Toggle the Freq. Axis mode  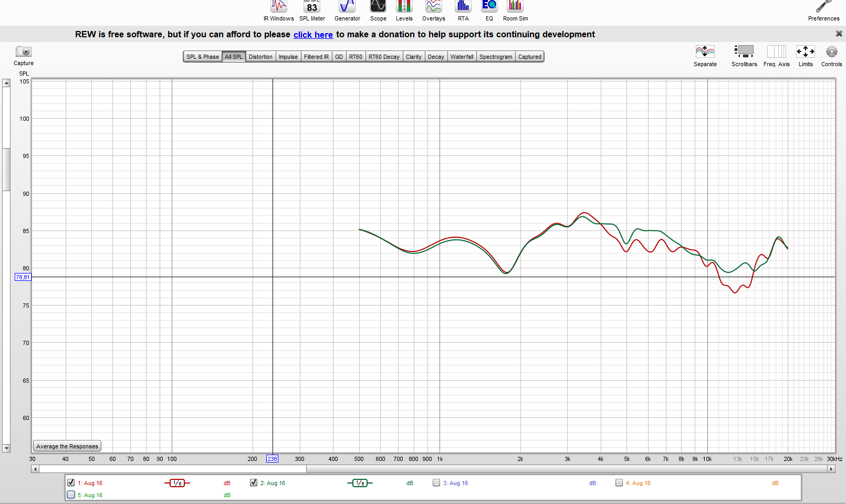pyautogui.click(x=776, y=56)
